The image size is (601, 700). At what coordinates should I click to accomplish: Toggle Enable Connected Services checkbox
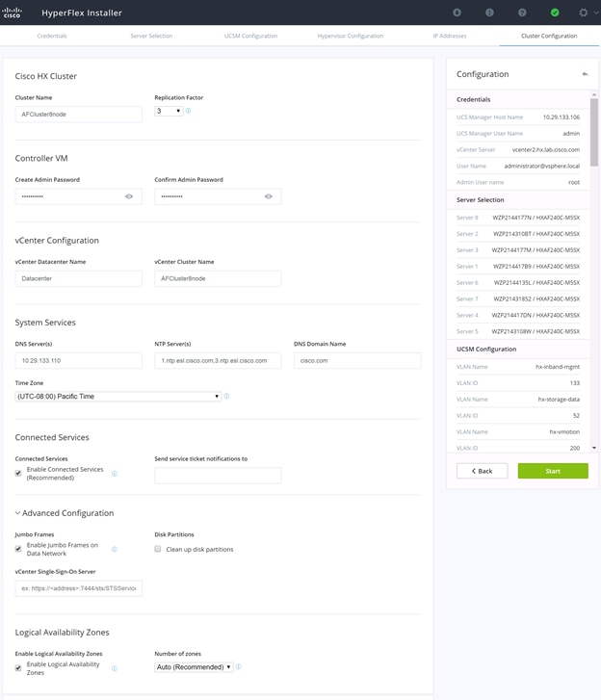coord(18,473)
